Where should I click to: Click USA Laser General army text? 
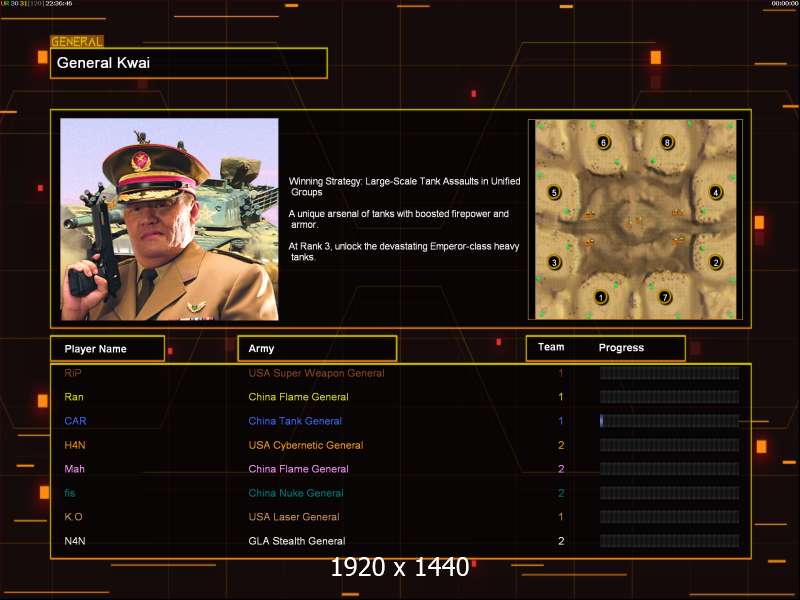pos(294,517)
